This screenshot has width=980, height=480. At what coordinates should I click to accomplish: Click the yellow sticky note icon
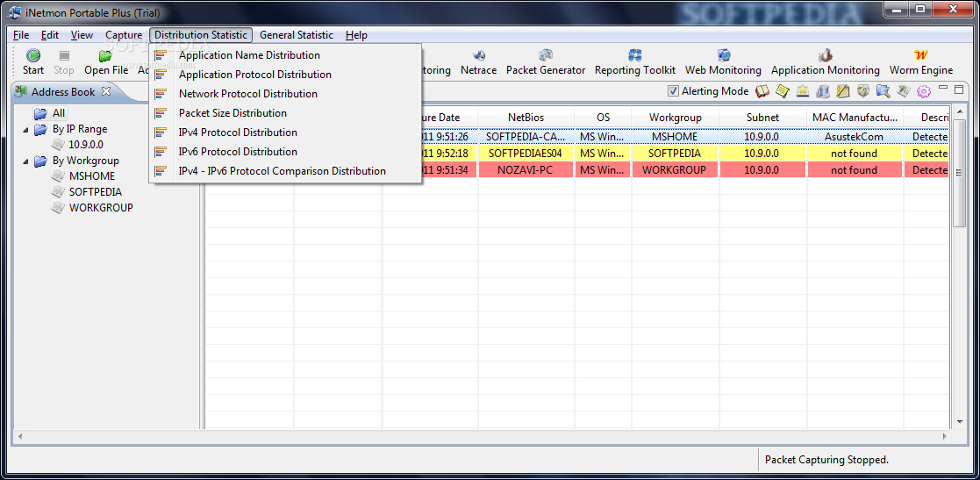(783, 91)
